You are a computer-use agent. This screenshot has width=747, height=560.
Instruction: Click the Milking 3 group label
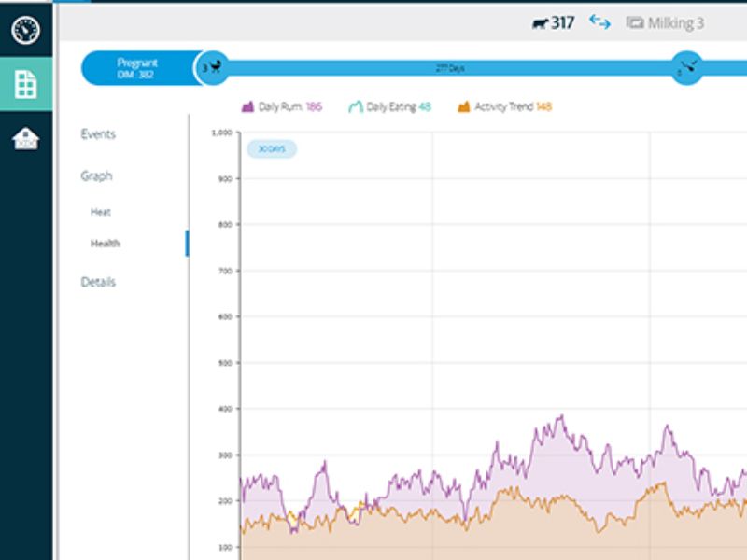[x=677, y=23]
